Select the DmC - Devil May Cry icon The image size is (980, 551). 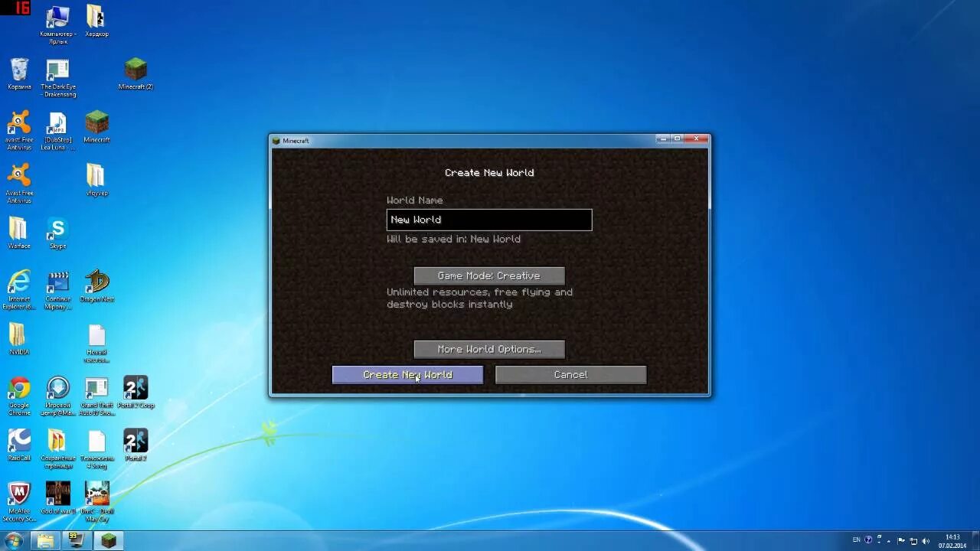coord(96,501)
